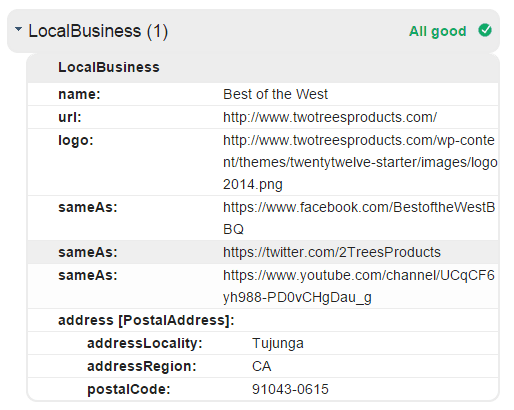Image resolution: width=514 pixels, height=410 pixels.
Task: Open the logo2014.png logo URL
Action: [x=360, y=162]
